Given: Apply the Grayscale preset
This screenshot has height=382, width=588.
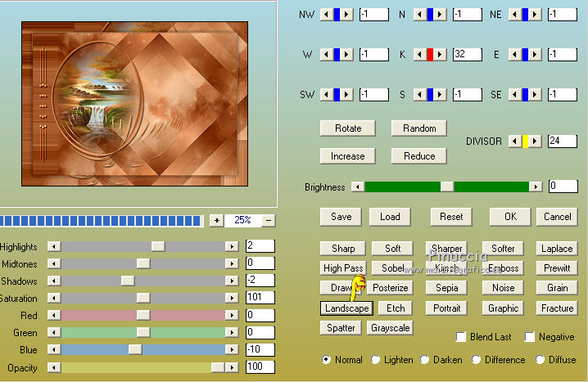Looking at the screenshot, I should point(390,328).
